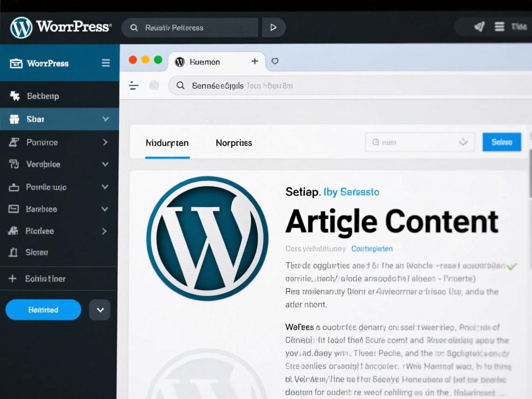Click the play button beside top search
Viewport: 532px width, 399px height.
[273, 28]
